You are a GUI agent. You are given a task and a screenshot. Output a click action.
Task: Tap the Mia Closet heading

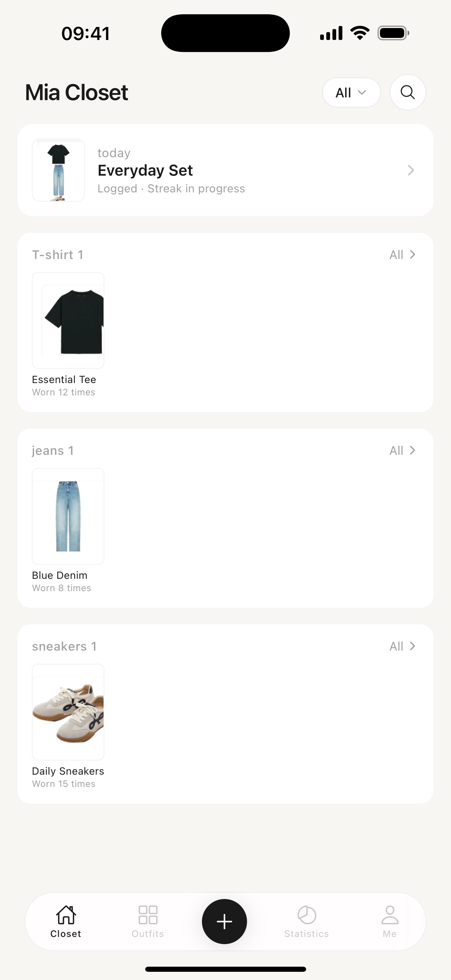[77, 93]
